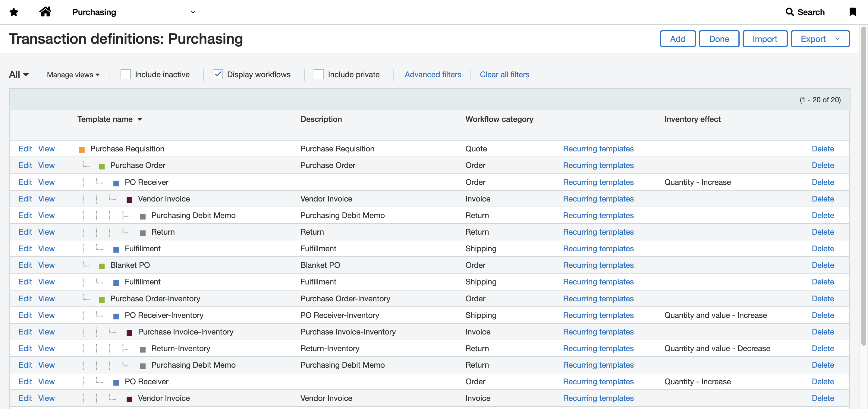Click the Advanced filters link
868x409 pixels.
(433, 75)
